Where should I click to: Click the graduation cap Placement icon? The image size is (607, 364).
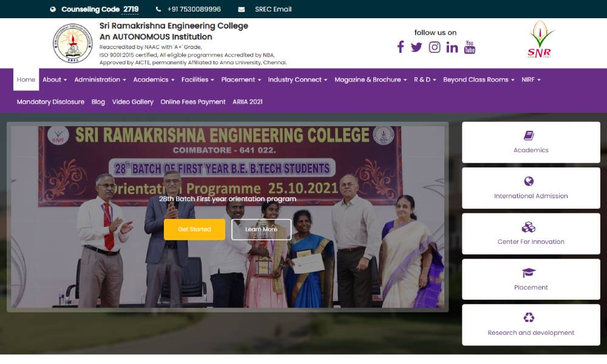529,273
